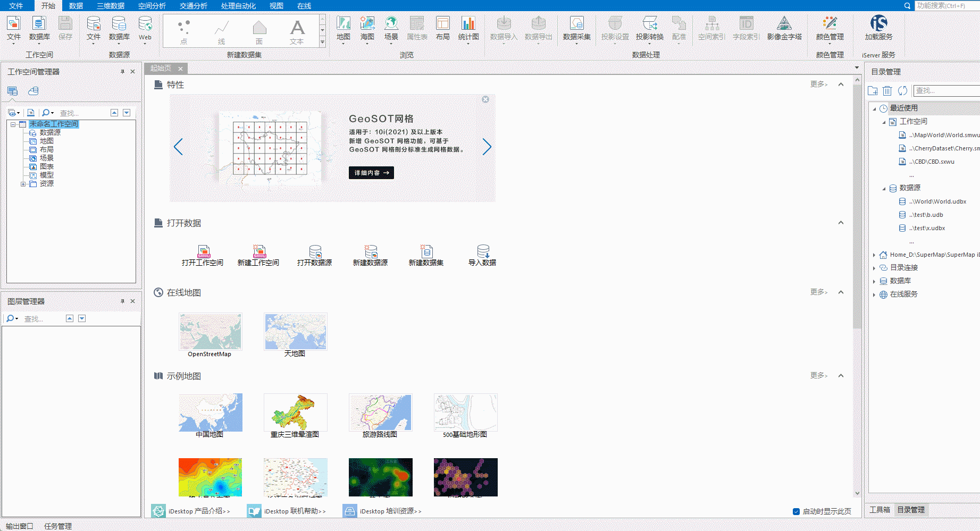Close the 起始页 tab
This screenshot has height=531, width=980.
pos(181,69)
